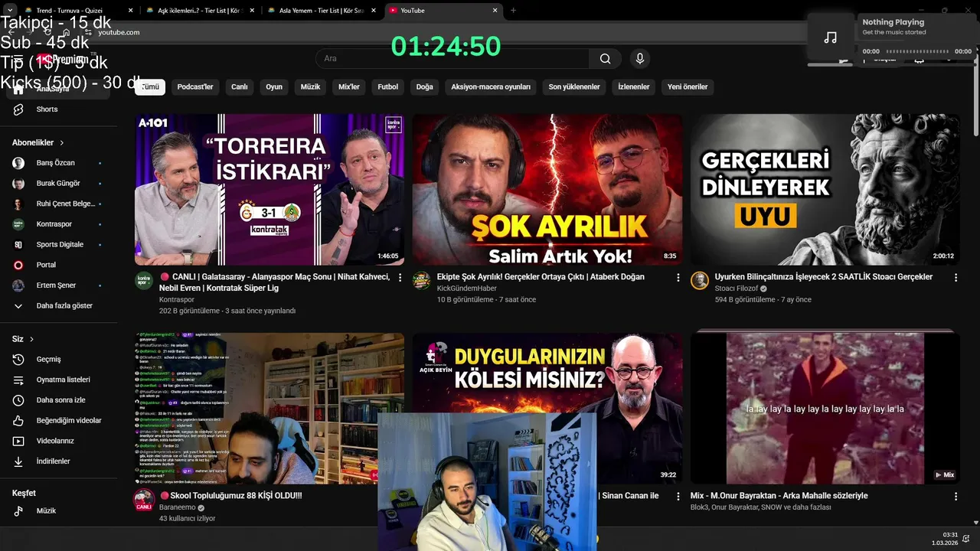Open Barış Özcan channel subscription
Screen dimensions: 980x551
click(x=58, y=163)
